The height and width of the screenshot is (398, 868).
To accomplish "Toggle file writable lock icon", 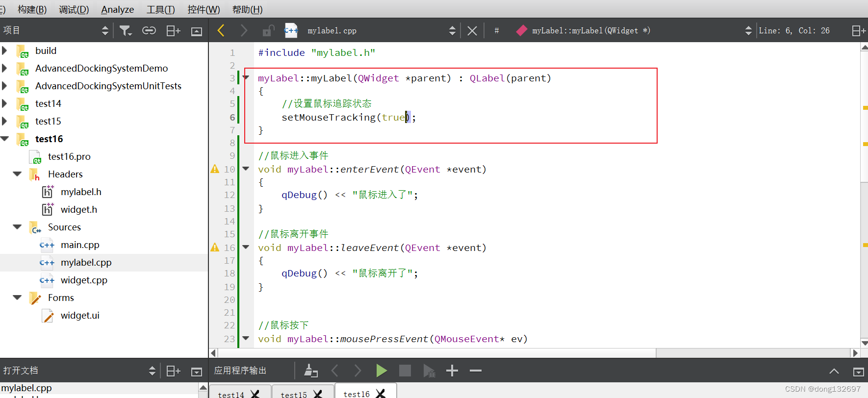I will [268, 31].
